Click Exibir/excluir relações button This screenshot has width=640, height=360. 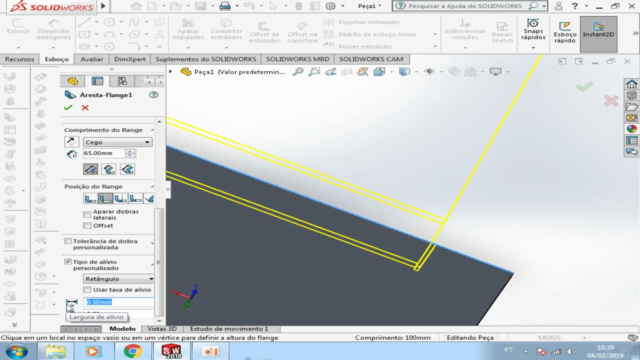(x=465, y=29)
